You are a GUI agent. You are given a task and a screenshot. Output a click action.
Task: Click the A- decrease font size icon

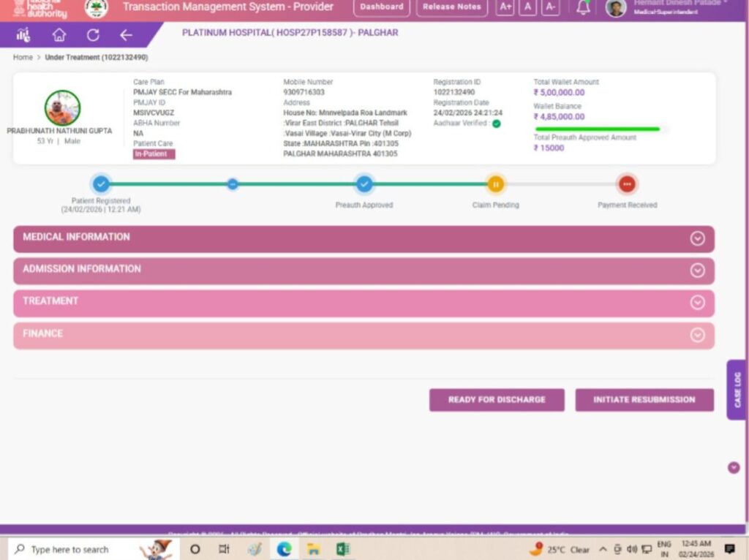pyautogui.click(x=552, y=7)
